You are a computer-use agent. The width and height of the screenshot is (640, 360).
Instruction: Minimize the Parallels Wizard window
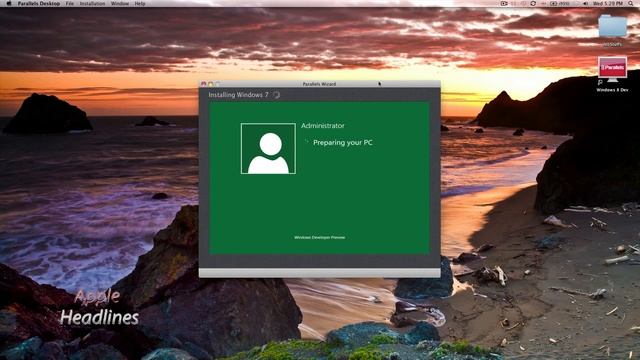point(211,84)
